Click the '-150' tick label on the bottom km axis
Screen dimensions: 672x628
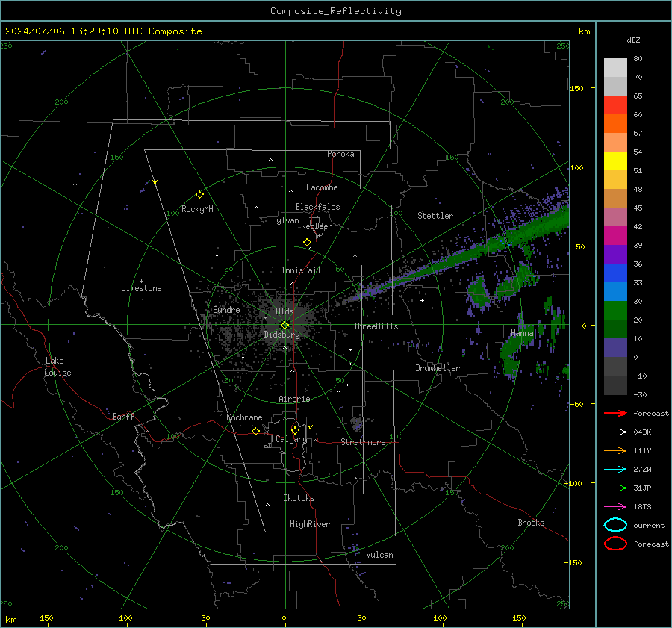pos(44,618)
